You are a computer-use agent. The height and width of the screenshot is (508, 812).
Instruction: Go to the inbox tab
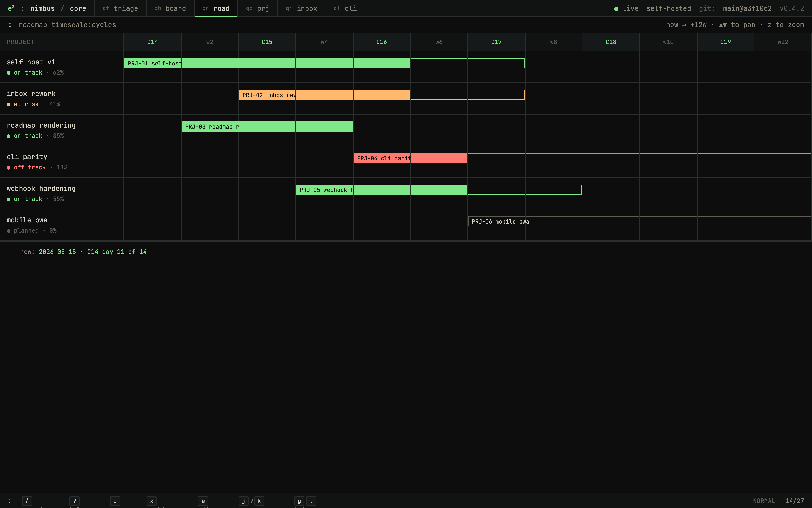click(301, 8)
